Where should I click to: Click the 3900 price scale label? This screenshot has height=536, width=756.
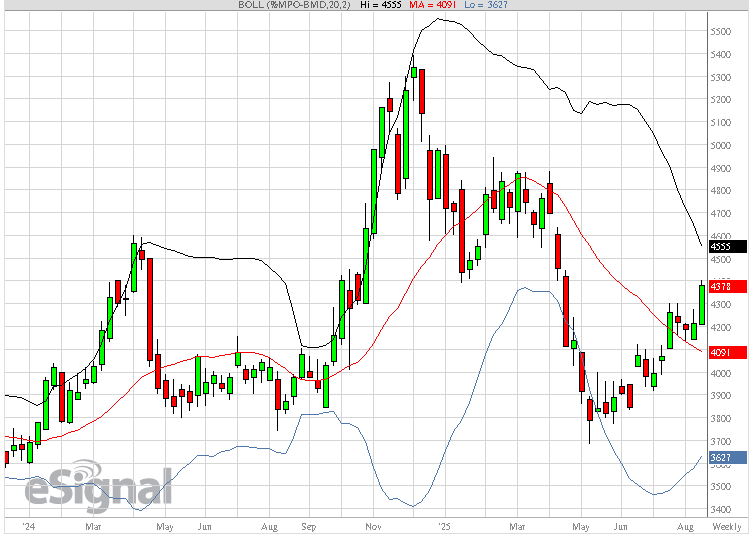pos(721,396)
